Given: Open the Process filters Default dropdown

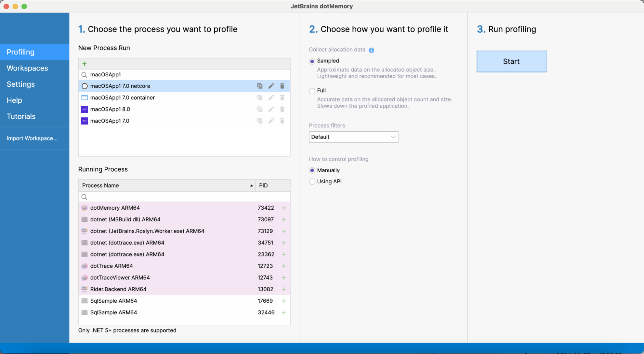Looking at the screenshot, I should click(x=353, y=137).
